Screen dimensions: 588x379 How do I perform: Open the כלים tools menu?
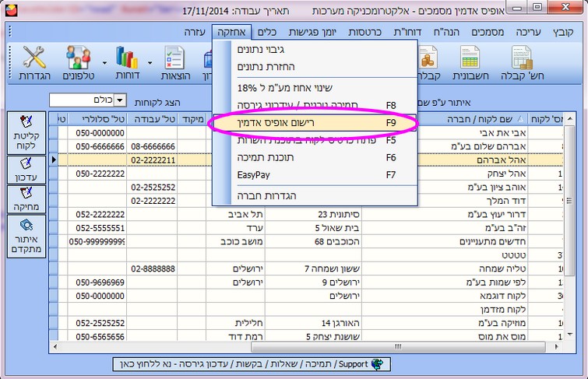tap(267, 32)
